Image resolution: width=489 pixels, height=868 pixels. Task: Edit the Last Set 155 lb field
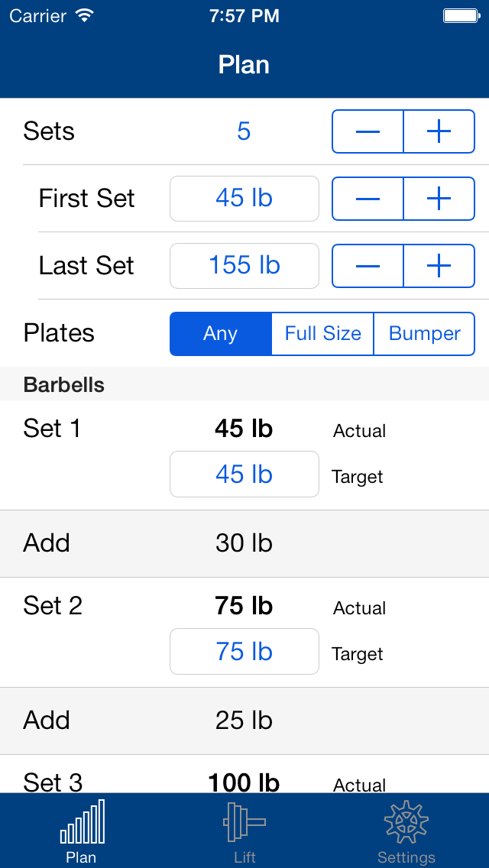(x=244, y=266)
